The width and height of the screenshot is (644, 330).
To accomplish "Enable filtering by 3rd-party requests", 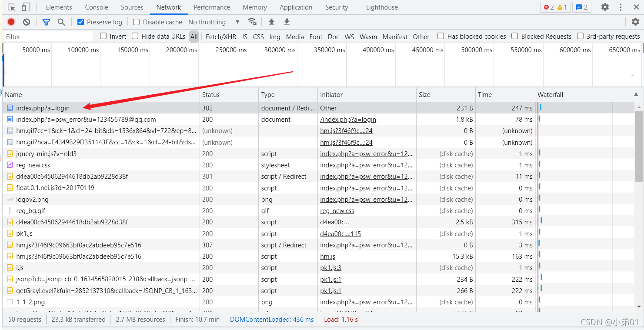I will tap(581, 37).
